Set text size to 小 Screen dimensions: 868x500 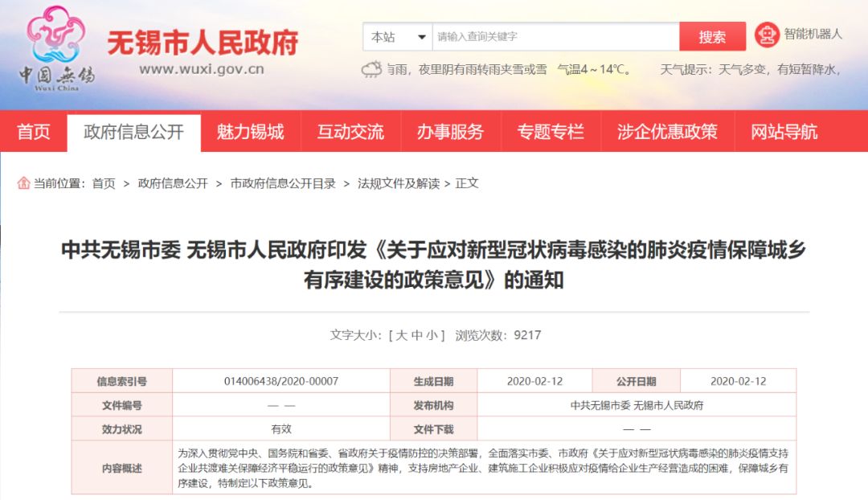(x=432, y=335)
